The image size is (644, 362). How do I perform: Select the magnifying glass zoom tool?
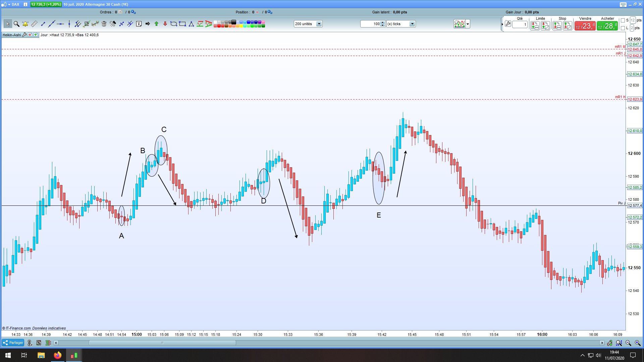pos(16,24)
